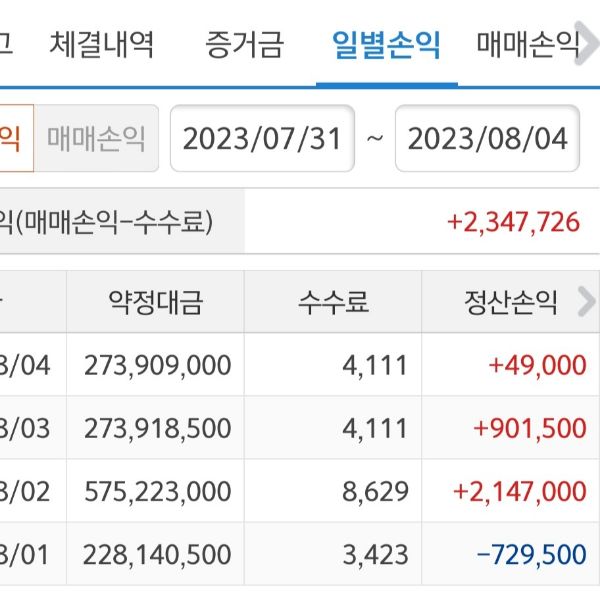600x600 pixels.
Task: Click the 8,629 fee cell
Action: point(376,491)
